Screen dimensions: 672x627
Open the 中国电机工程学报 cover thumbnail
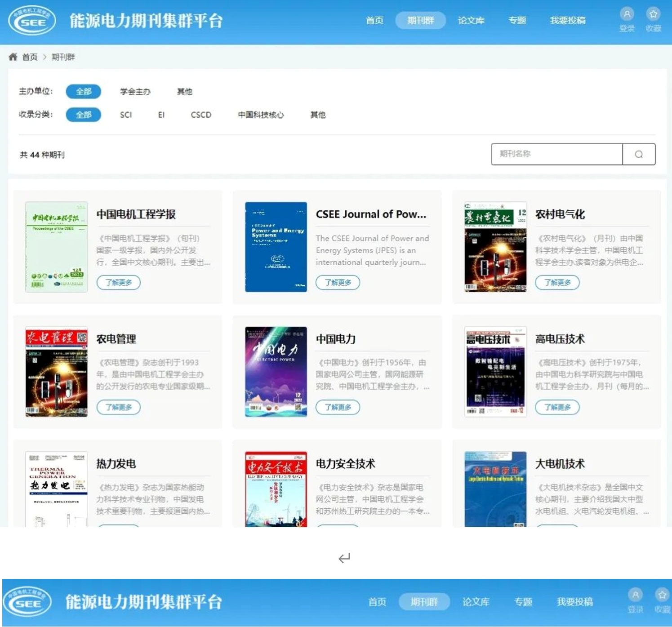[x=57, y=247]
